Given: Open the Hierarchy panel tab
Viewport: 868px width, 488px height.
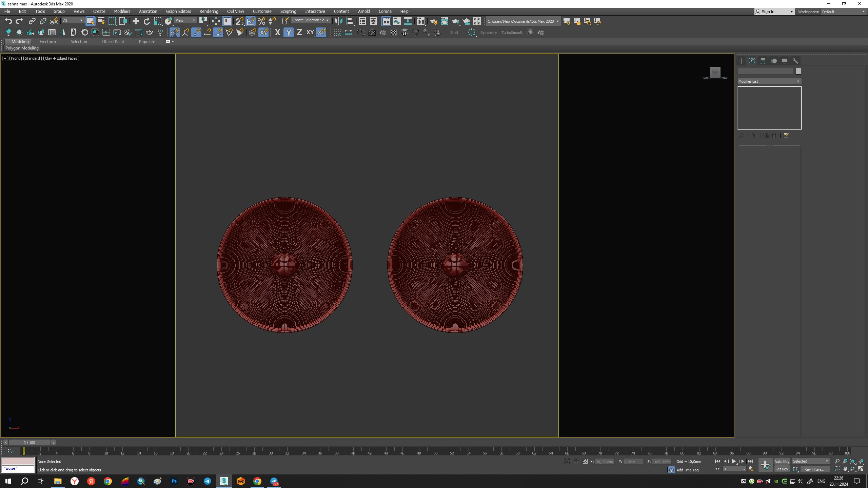Looking at the screenshot, I should pos(763,61).
